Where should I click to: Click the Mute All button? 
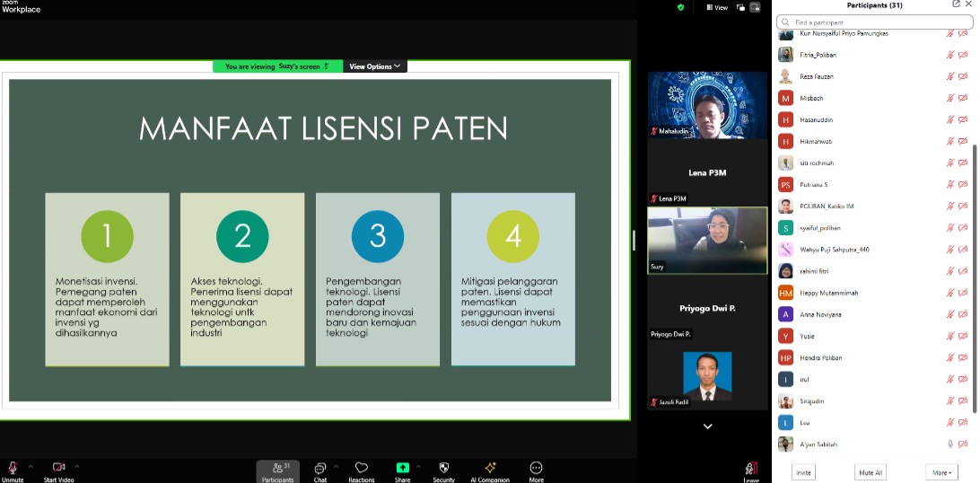click(x=871, y=472)
